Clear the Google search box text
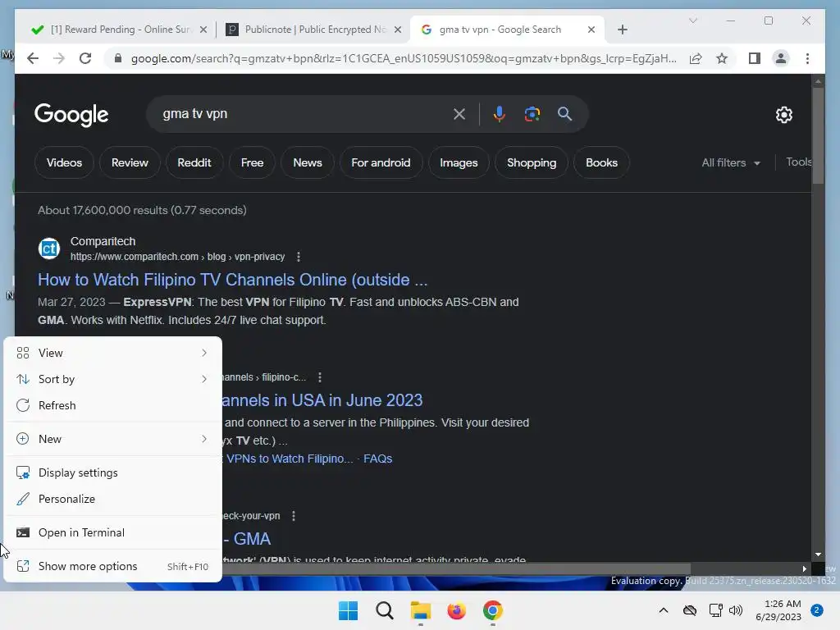The width and height of the screenshot is (840, 630). (x=459, y=114)
